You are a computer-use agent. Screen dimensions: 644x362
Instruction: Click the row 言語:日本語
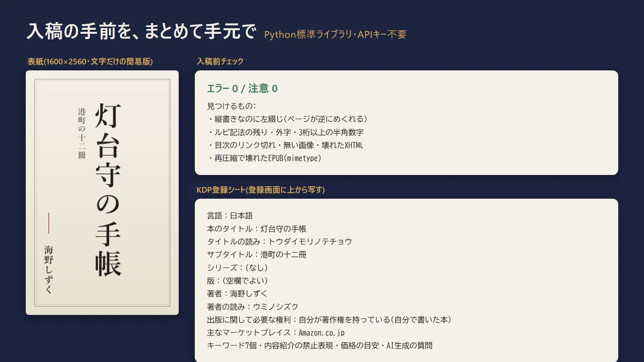[x=230, y=216]
